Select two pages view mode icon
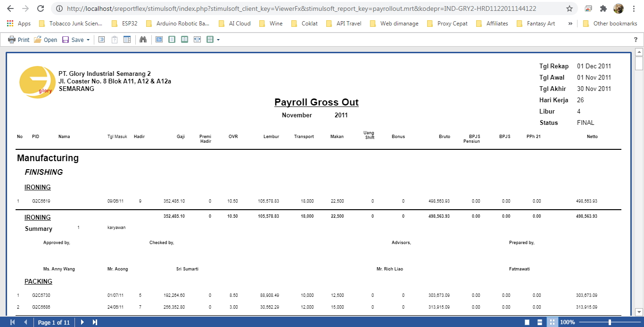The image size is (644, 327). click(x=184, y=40)
